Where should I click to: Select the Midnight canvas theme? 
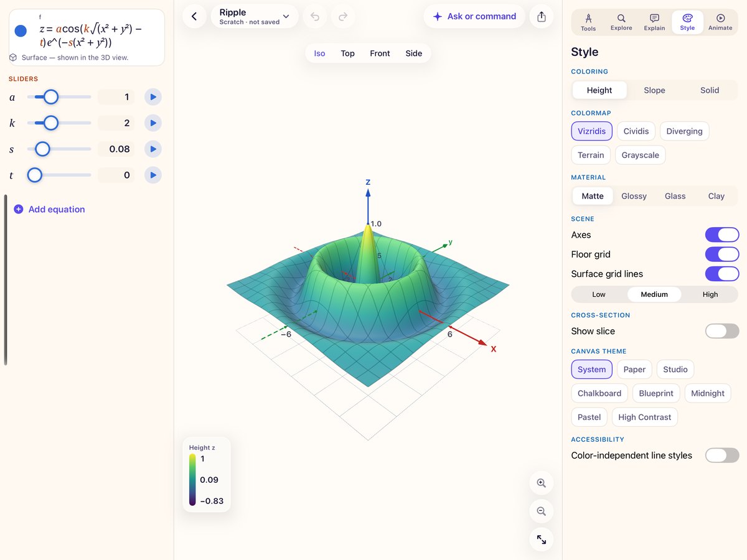[708, 393]
